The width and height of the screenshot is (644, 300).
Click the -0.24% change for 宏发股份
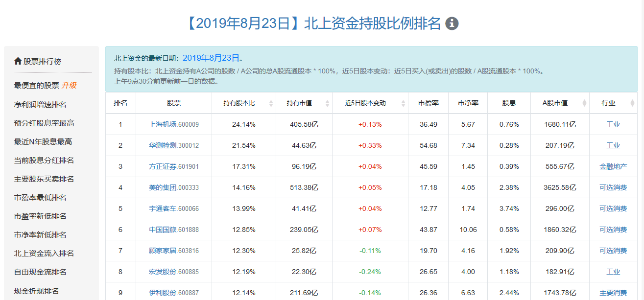point(370,272)
